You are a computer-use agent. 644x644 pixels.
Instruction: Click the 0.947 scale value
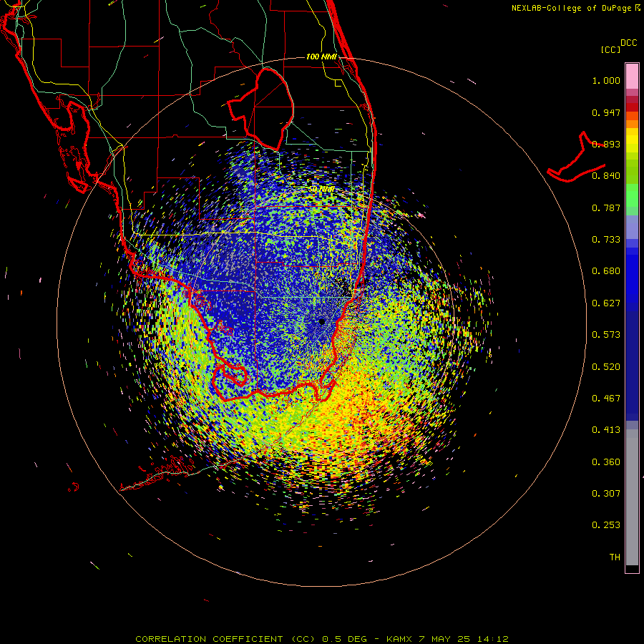coord(606,112)
